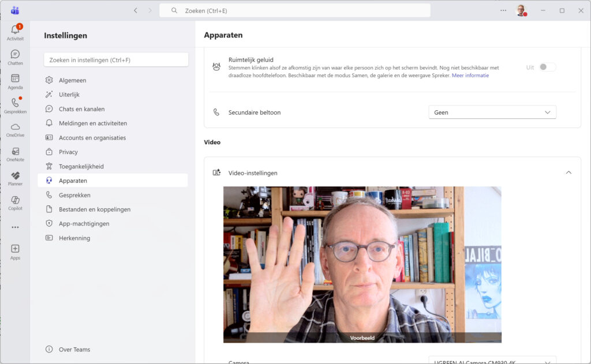591x364 pixels.
Task: Open the Camera selection dropdown
Action: (492, 361)
